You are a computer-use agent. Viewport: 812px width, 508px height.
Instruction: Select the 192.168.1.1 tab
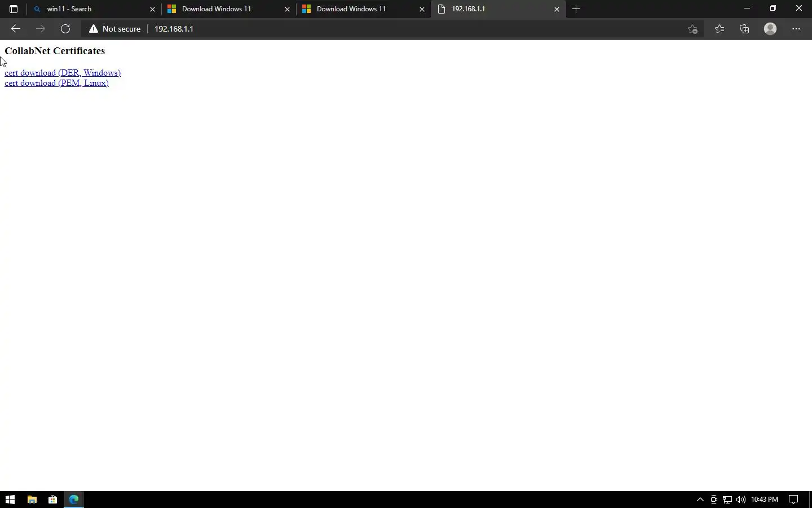[498, 9]
